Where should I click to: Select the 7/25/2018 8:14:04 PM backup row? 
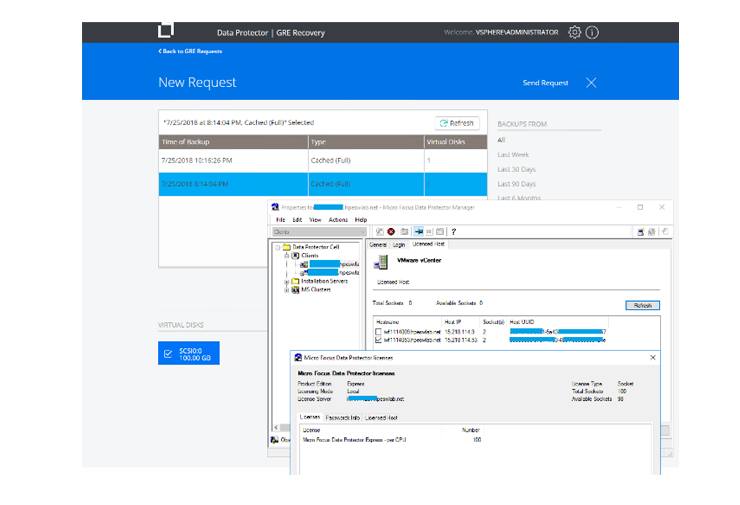point(323,184)
